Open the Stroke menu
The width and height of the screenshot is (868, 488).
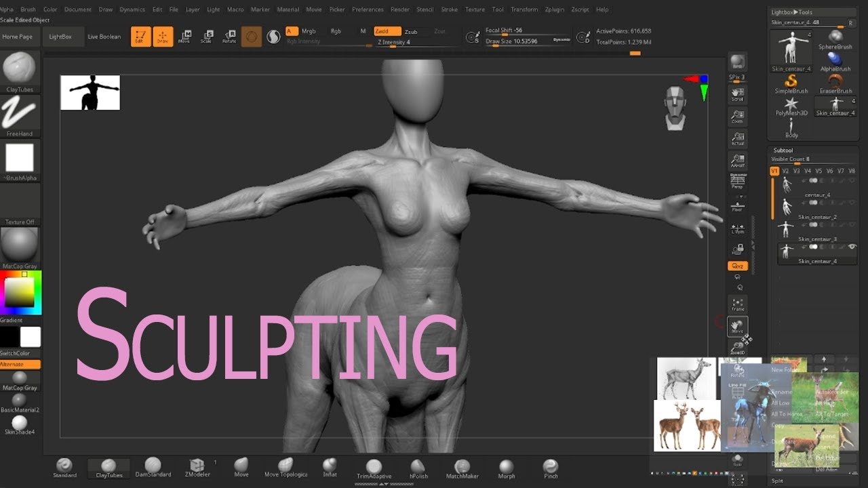[x=450, y=9]
